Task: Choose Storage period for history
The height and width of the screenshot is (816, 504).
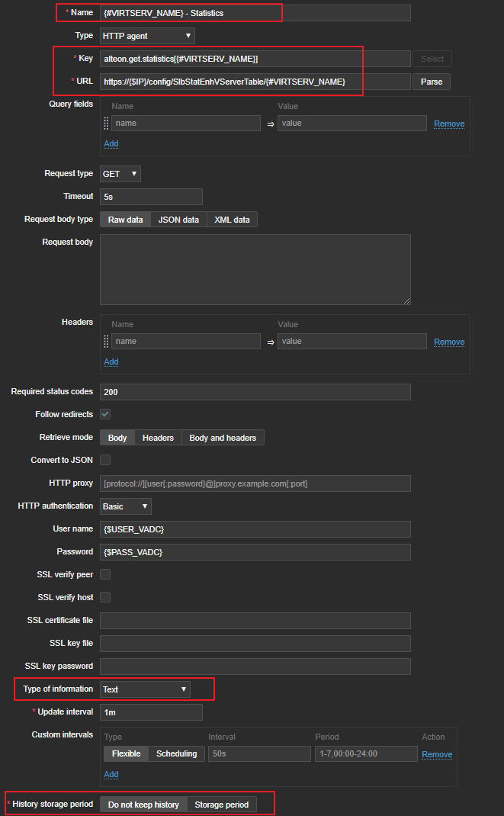Action: click(x=222, y=805)
